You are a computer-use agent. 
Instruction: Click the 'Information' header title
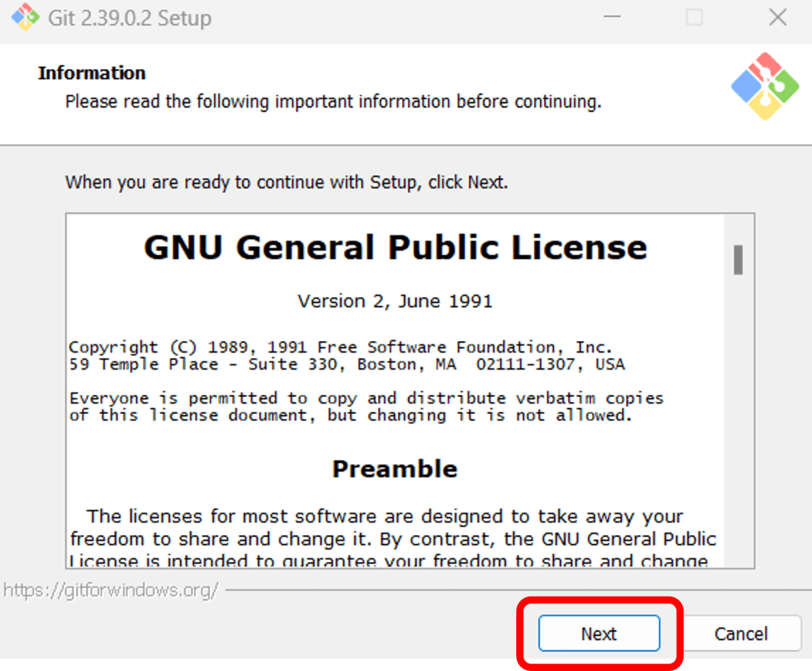coord(92,73)
